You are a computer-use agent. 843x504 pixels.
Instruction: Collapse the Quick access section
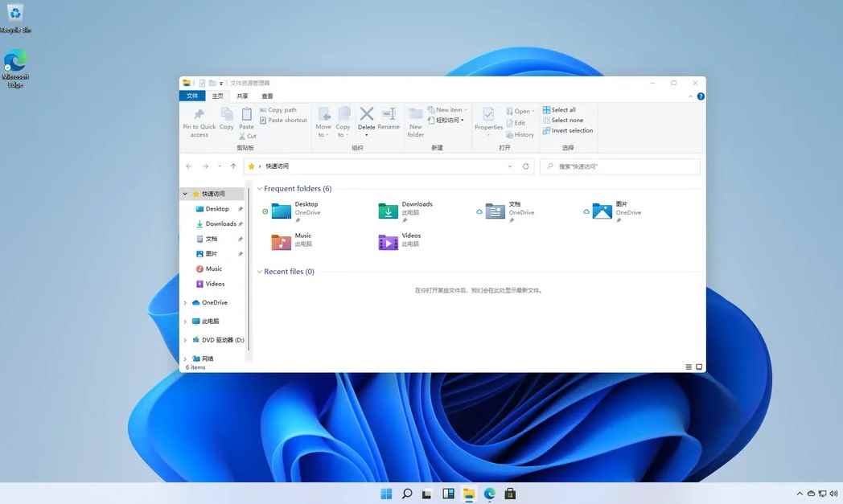click(x=185, y=194)
